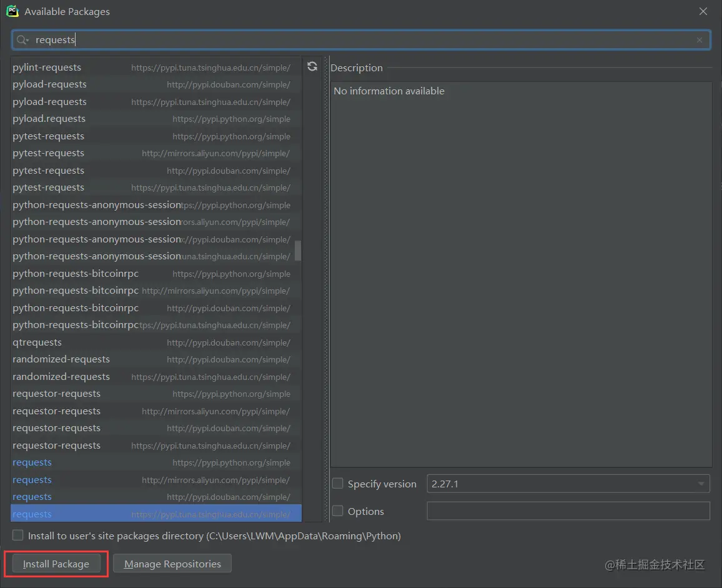Select python-requests-bitcoinrpc from tsinghua mirror

pos(156,325)
